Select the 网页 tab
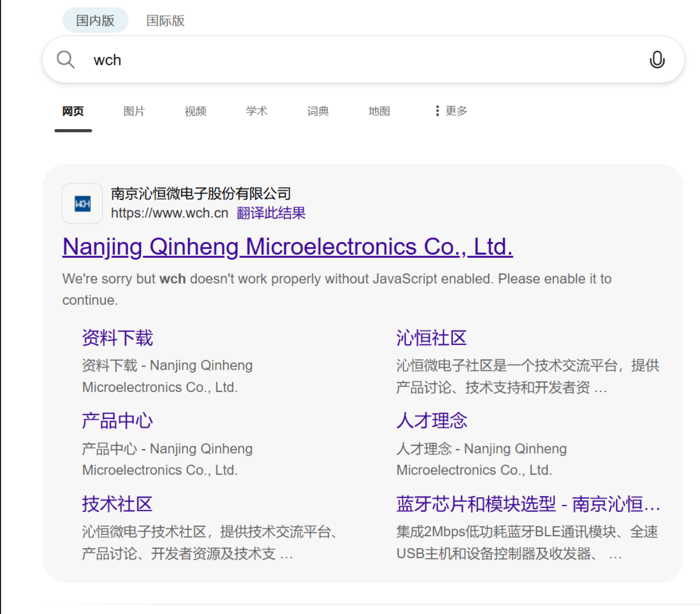The height and width of the screenshot is (614, 700). (73, 111)
